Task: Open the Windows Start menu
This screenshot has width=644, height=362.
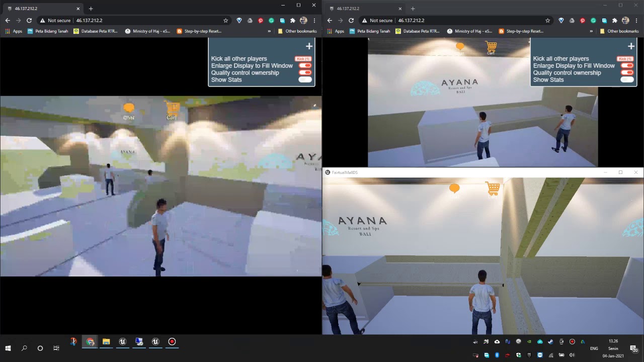Action: (x=8, y=348)
